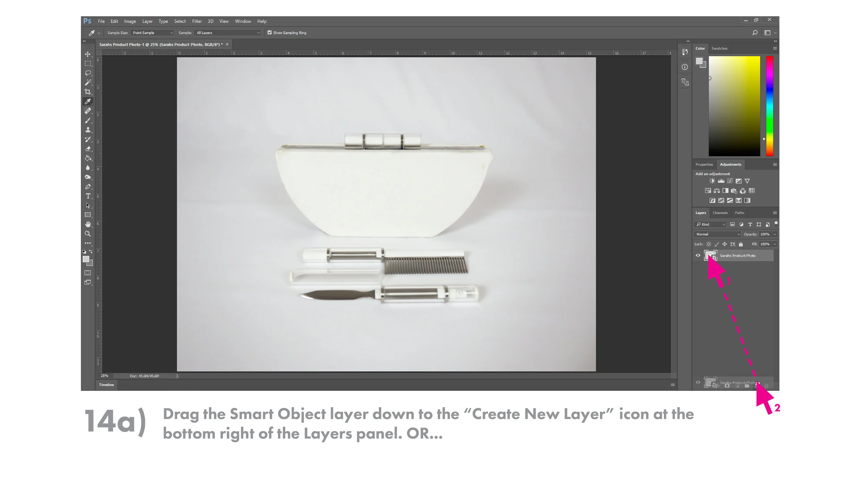The image size is (868, 488).
Task: Open the search magnifier in options bar
Action: click(755, 33)
